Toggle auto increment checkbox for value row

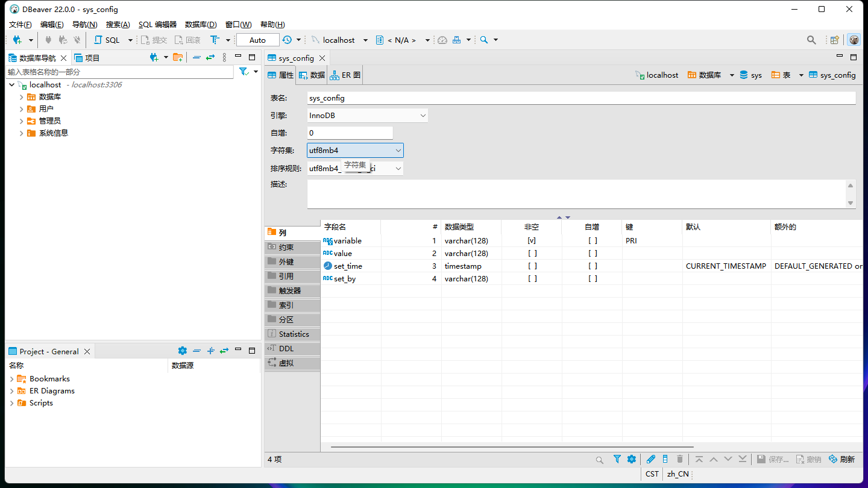[593, 254]
